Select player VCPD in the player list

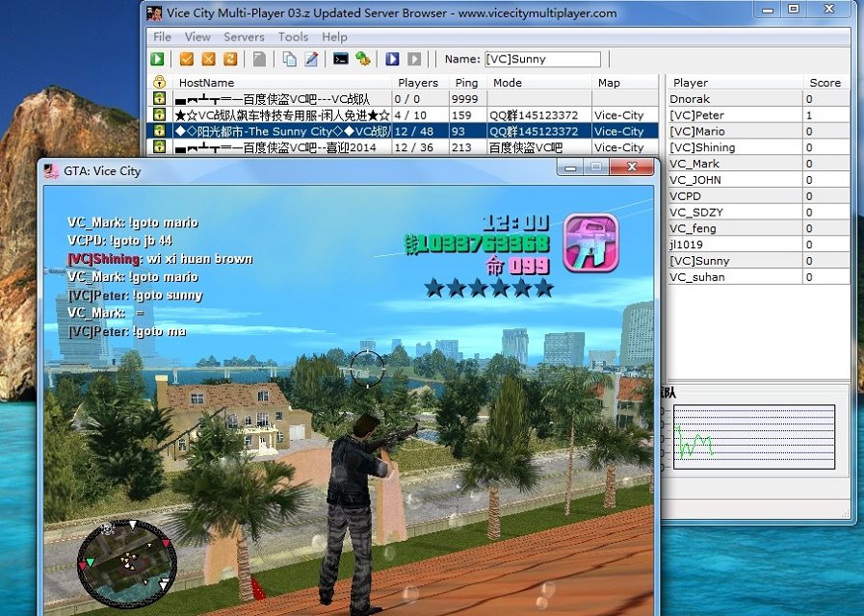coord(758,196)
